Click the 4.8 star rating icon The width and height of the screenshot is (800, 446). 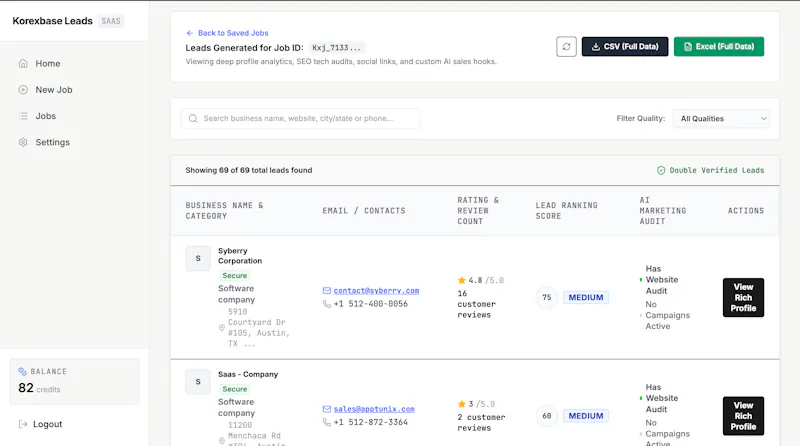(462, 280)
